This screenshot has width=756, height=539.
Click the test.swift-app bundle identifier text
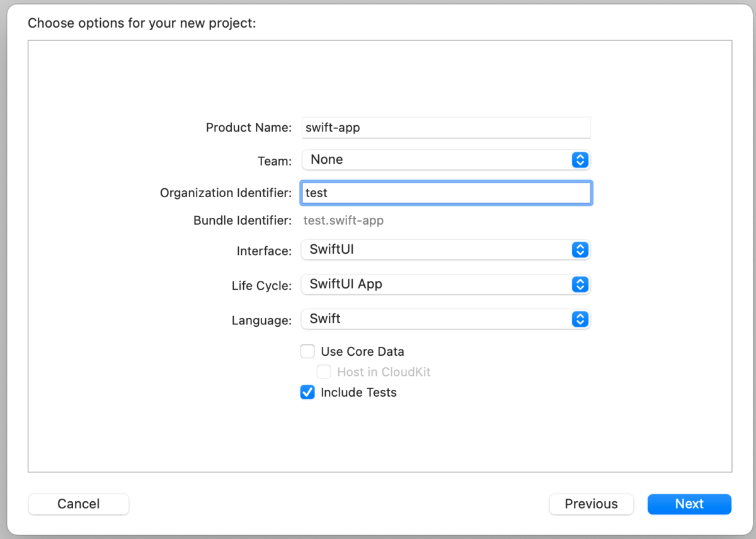[343, 220]
